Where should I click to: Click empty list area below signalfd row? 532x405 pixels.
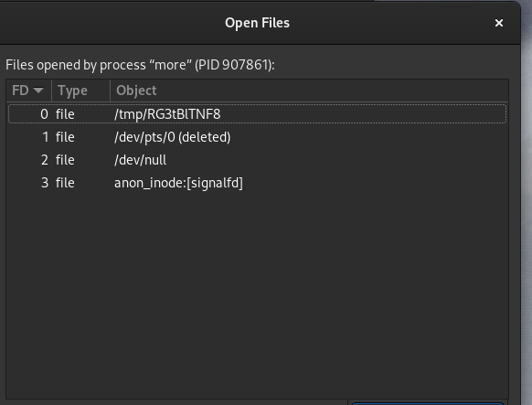[x=257, y=292]
